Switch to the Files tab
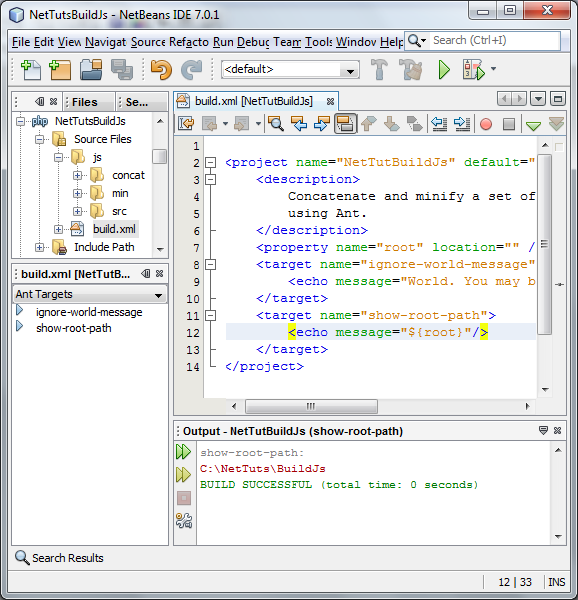578x600 pixels. [x=85, y=102]
